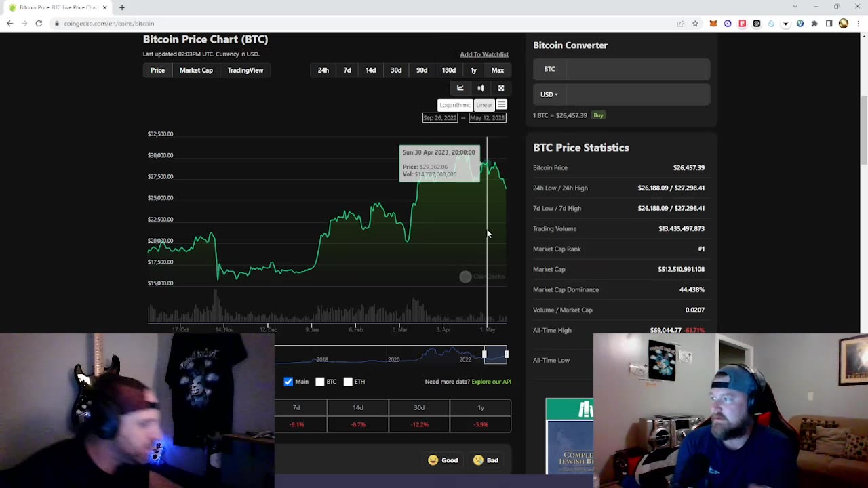Open purple circle extension icon

coord(728,24)
